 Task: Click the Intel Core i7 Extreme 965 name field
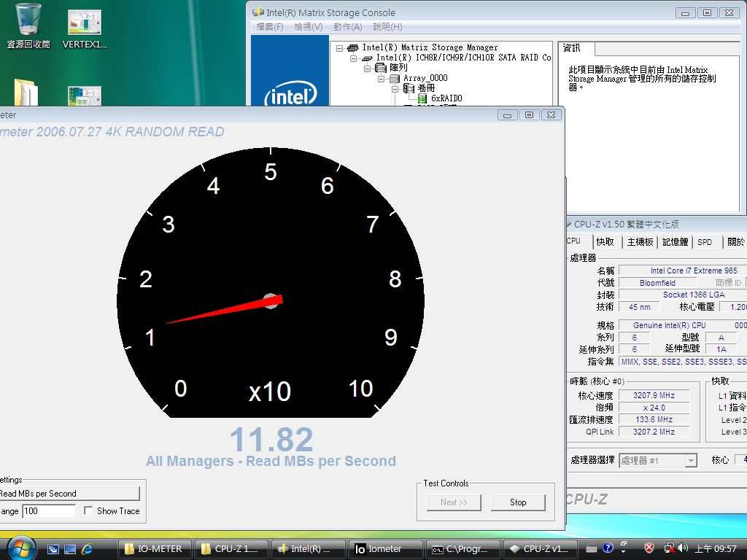(x=683, y=271)
